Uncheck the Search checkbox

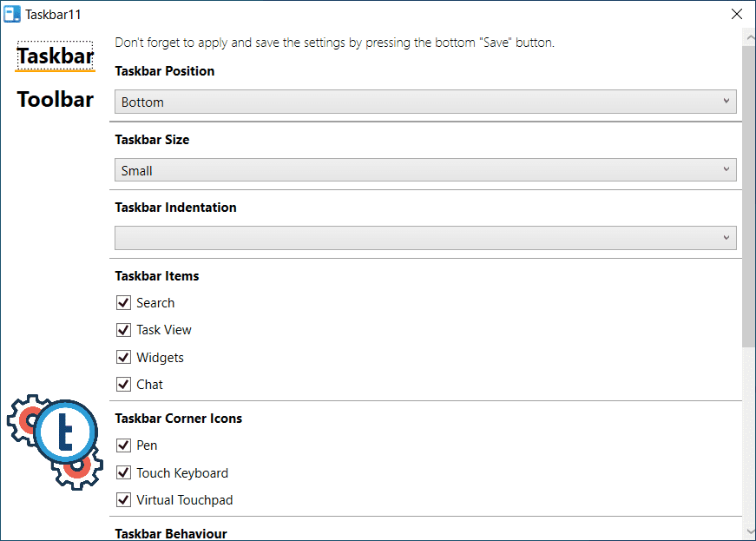tap(123, 303)
